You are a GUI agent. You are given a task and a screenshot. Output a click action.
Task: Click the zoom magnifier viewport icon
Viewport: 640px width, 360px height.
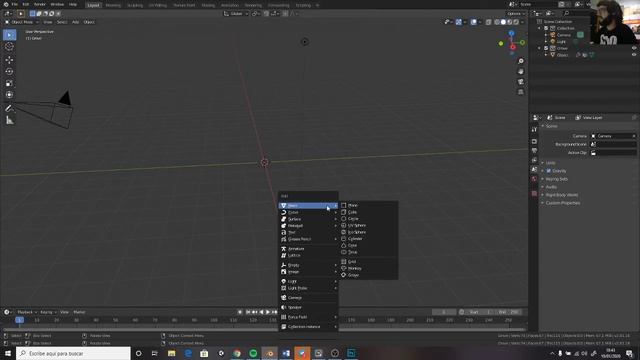pyautogui.click(x=521, y=61)
